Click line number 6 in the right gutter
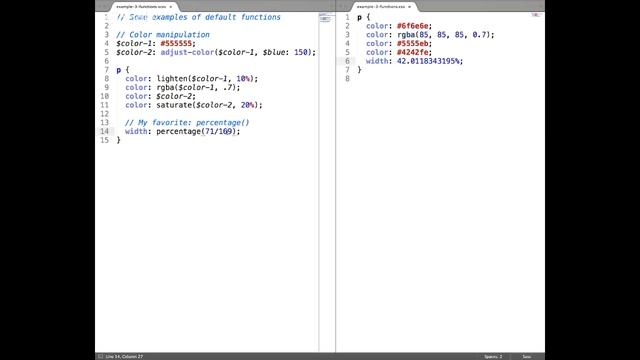 [347, 61]
